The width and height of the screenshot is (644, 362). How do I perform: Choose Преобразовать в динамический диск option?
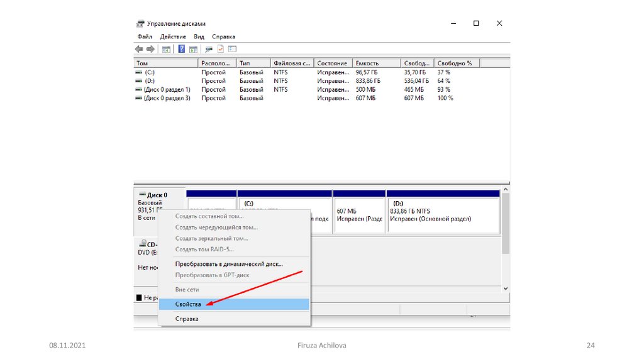[x=229, y=265]
